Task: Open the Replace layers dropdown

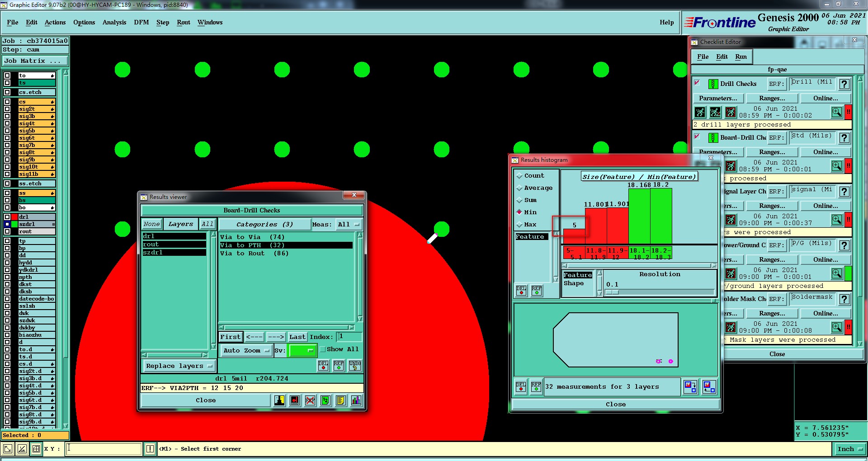Action: point(179,366)
